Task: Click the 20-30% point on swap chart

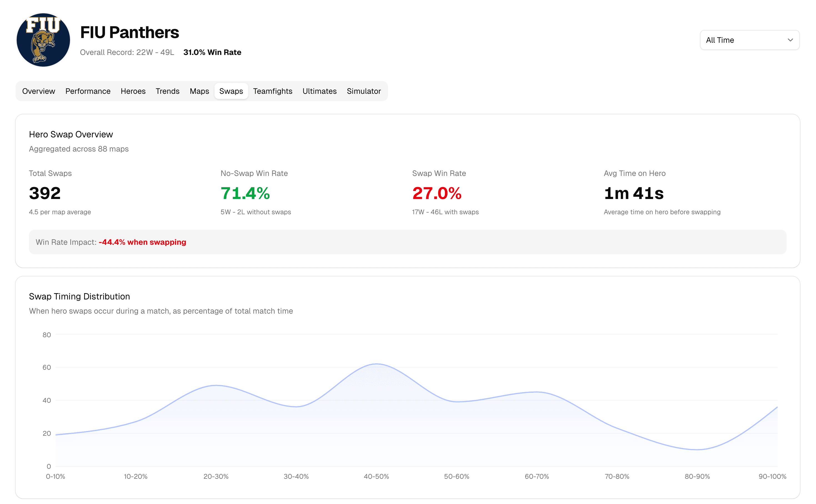Action: [x=216, y=385]
